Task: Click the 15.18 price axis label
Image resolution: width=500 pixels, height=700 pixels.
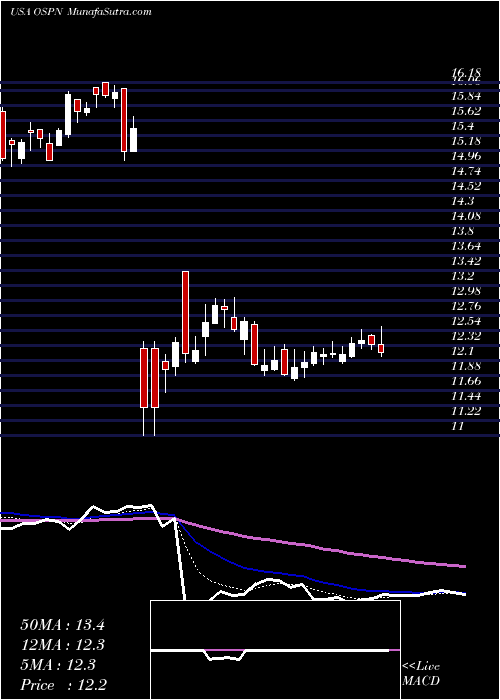Action: coord(466,142)
